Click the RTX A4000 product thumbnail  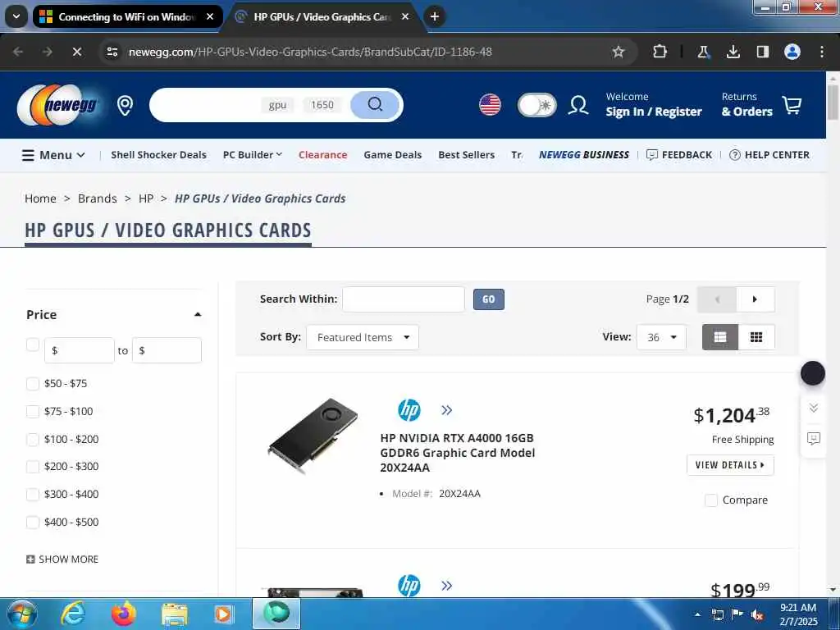point(313,435)
